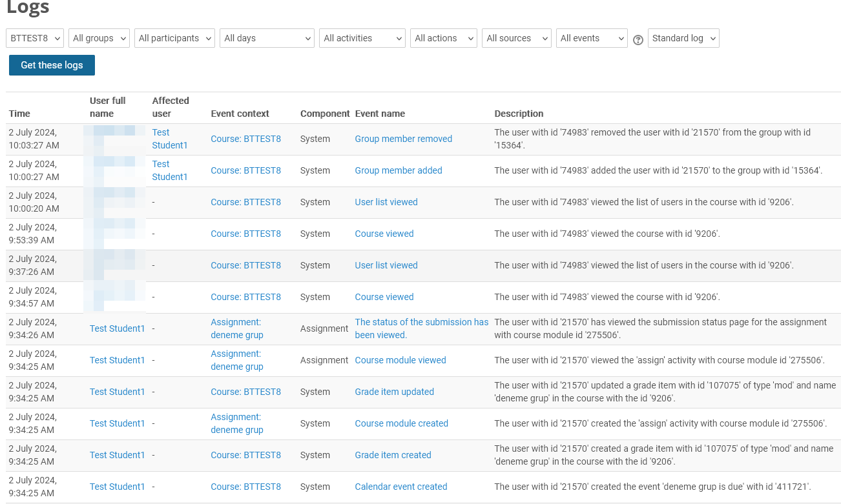The width and height of the screenshot is (841, 504).
Task: Open the All actions dropdown
Action: (x=444, y=38)
